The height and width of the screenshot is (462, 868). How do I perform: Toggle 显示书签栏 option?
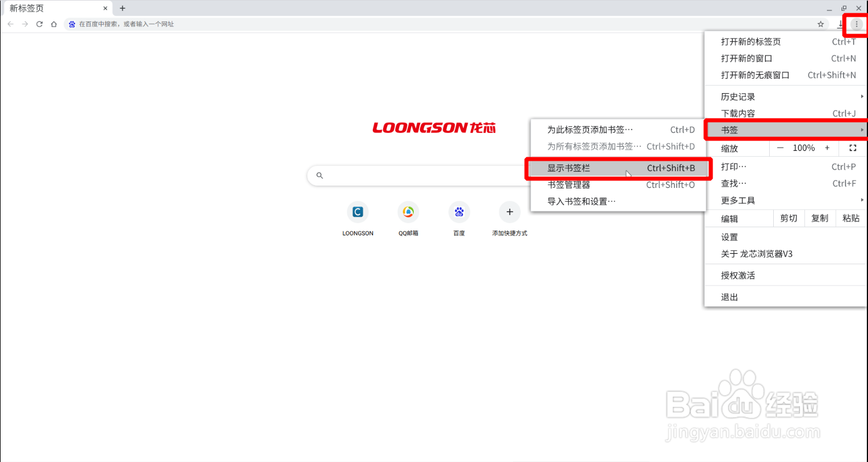click(618, 168)
